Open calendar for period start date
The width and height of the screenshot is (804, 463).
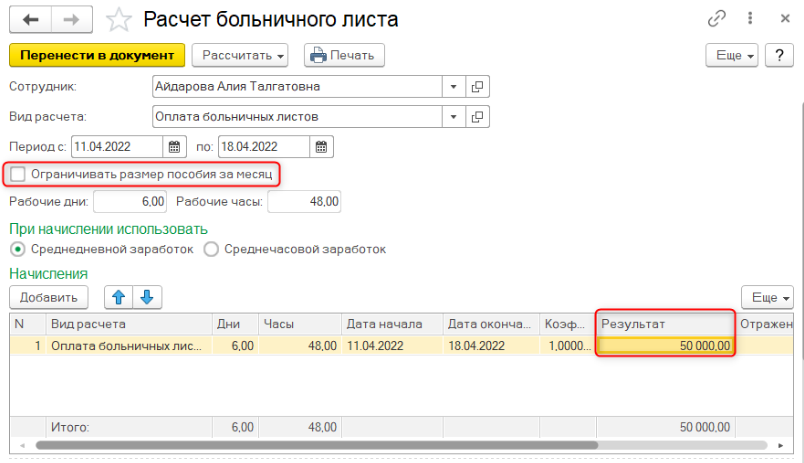tap(174, 147)
